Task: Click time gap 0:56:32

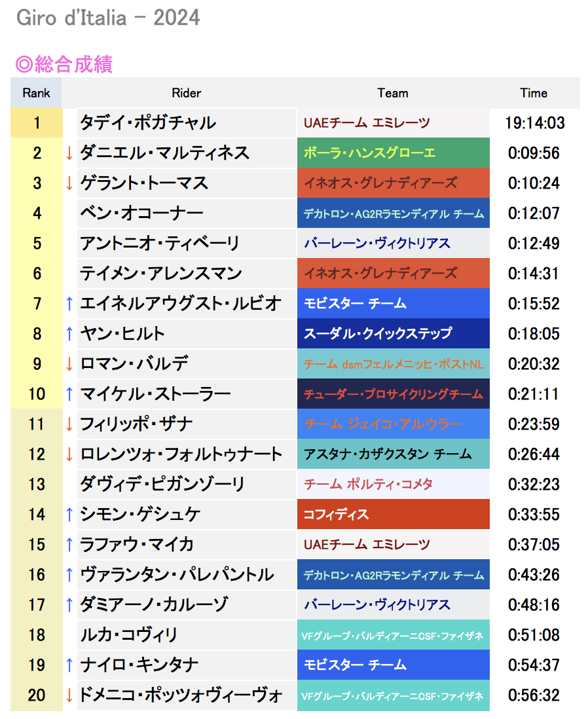Action: [534, 695]
